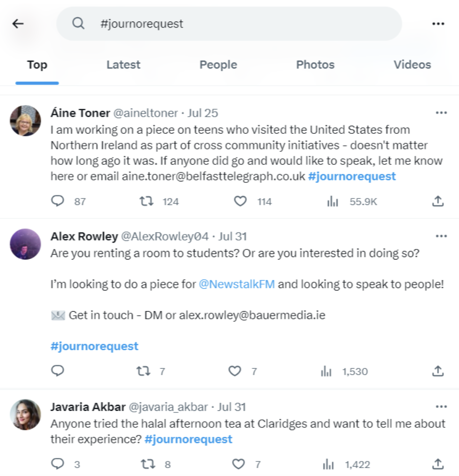View analytics on Áine Toner's tweet
This screenshot has width=459, height=476.
pyautogui.click(x=333, y=201)
